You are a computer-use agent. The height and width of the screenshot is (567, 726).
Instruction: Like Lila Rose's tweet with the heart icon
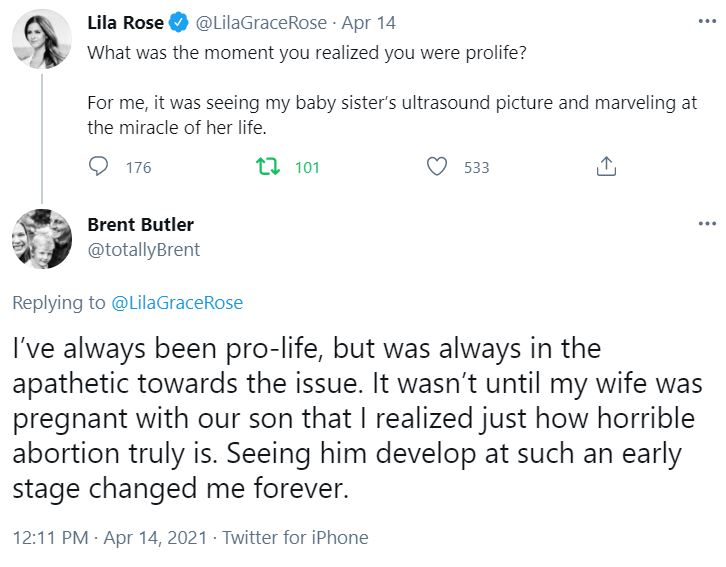tap(437, 167)
